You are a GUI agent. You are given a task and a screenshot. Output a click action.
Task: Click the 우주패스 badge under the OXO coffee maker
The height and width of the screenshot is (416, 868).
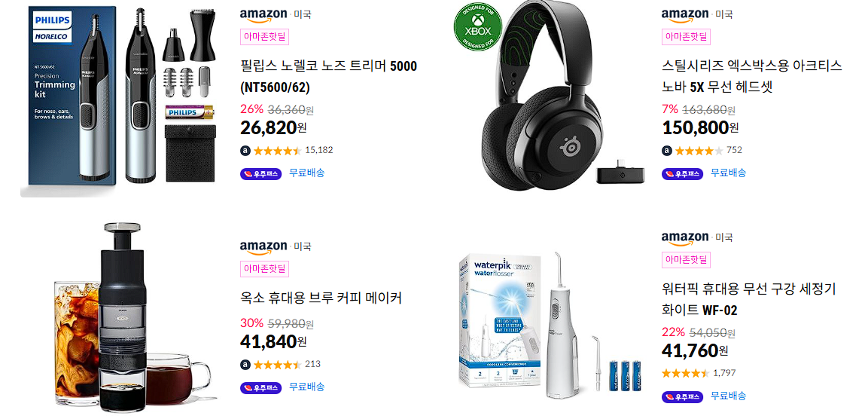point(260,388)
